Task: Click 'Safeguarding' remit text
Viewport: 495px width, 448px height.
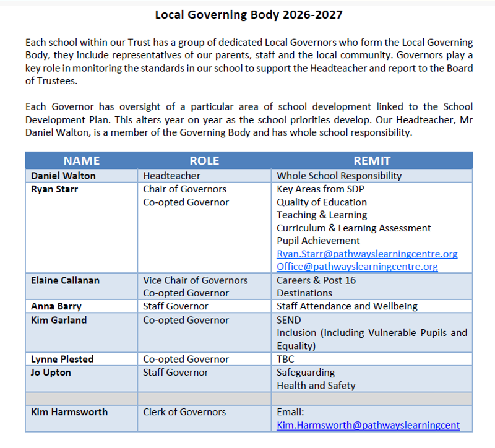Action: click(306, 373)
